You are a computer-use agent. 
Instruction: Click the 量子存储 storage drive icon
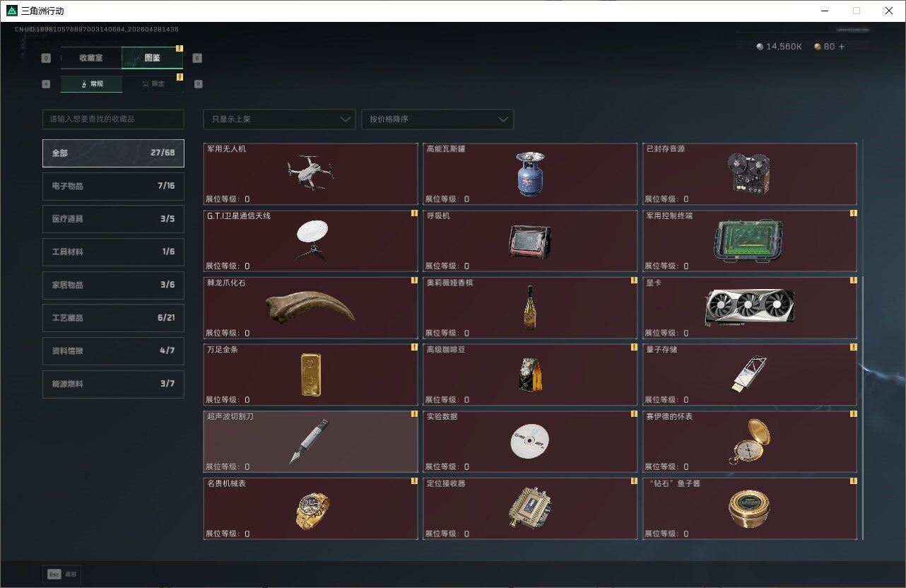[749, 374]
